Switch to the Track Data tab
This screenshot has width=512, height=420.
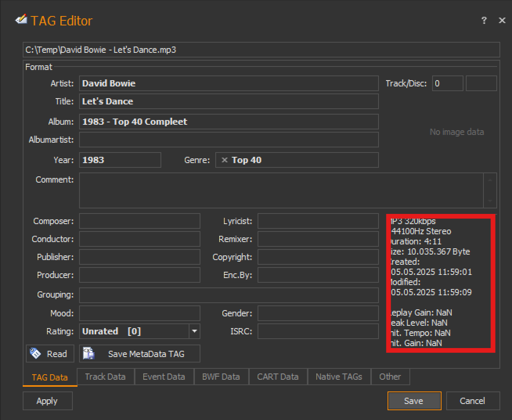[x=105, y=377]
